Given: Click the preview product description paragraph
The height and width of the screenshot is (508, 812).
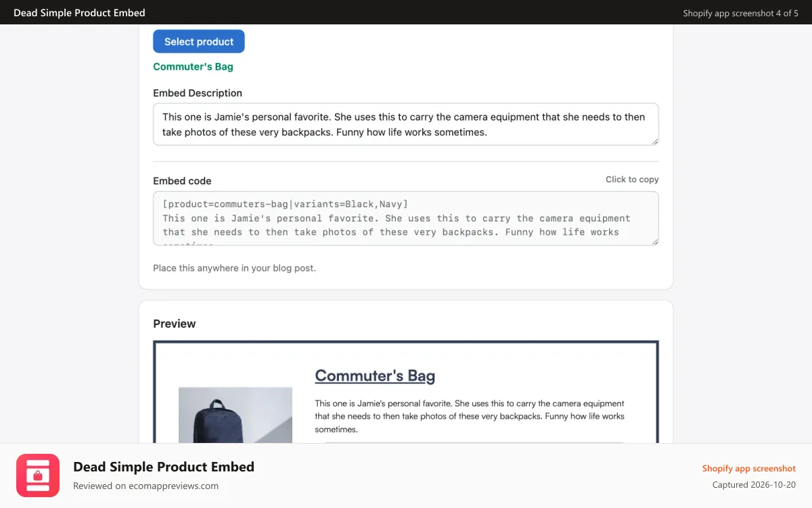Looking at the screenshot, I should [x=470, y=416].
